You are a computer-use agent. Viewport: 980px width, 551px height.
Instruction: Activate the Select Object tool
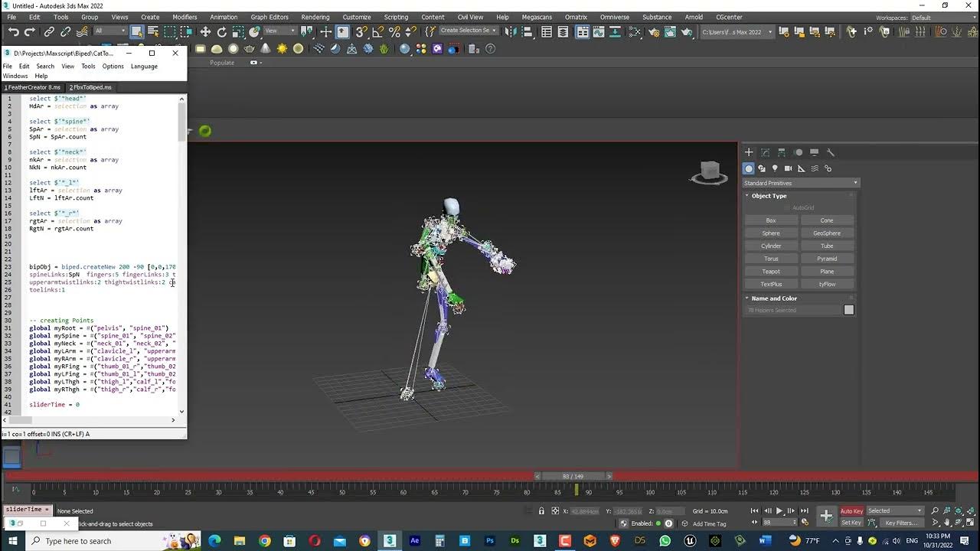[136, 31]
